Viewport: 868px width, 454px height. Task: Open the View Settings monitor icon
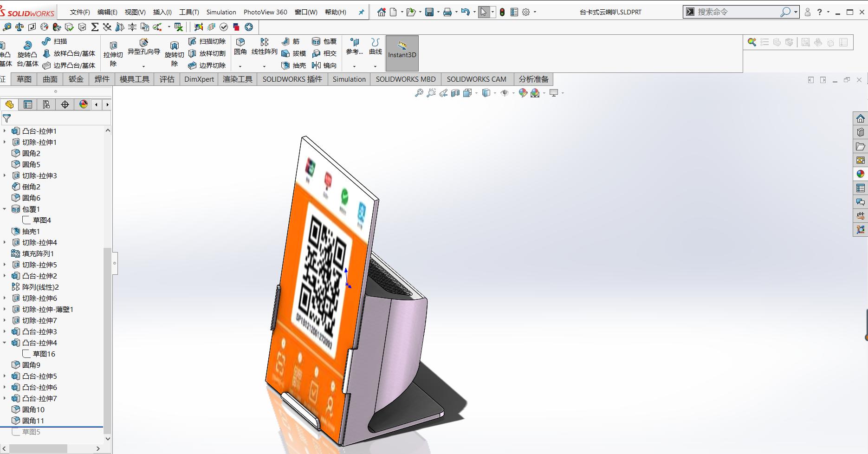tap(554, 93)
